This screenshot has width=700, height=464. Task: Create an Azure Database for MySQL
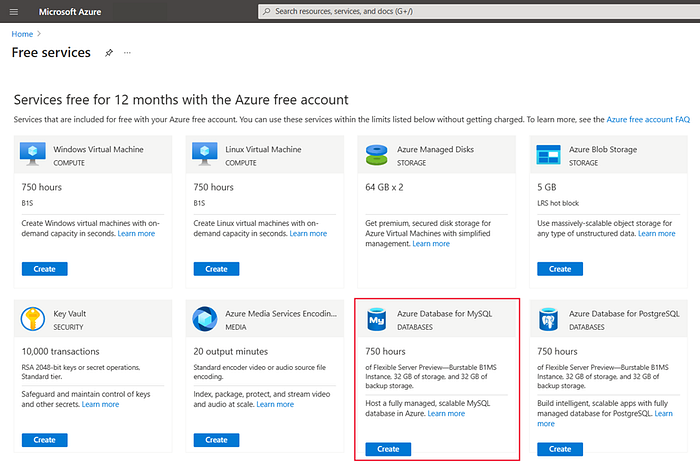(x=388, y=449)
